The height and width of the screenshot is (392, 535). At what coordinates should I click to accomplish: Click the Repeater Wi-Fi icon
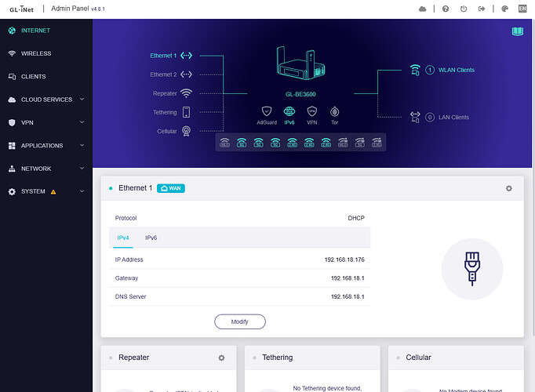[x=186, y=93]
